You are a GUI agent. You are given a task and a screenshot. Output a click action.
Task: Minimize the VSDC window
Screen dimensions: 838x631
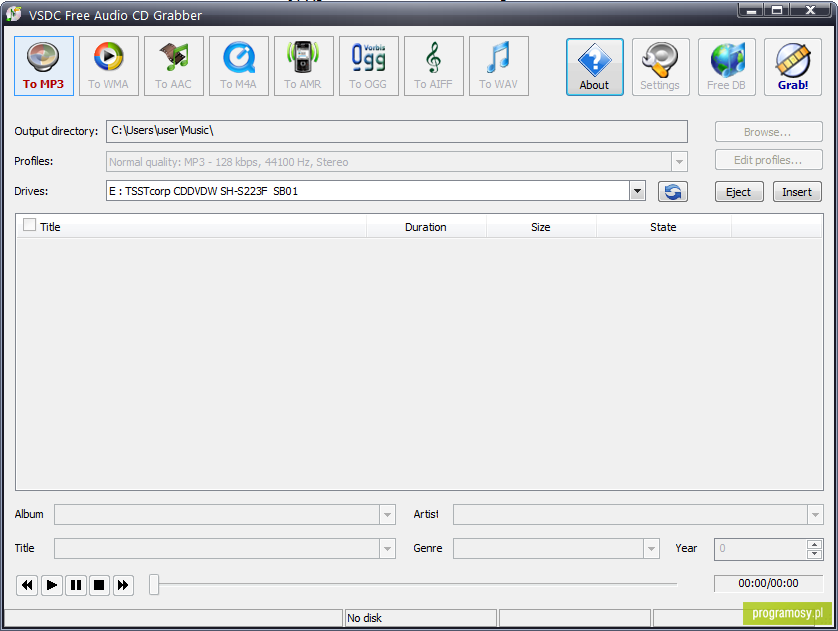coord(751,10)
